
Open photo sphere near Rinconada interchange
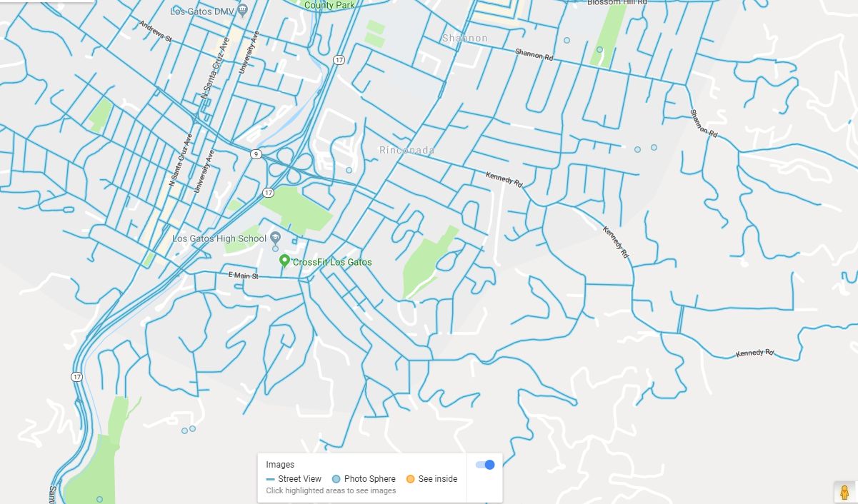[349, 170]
